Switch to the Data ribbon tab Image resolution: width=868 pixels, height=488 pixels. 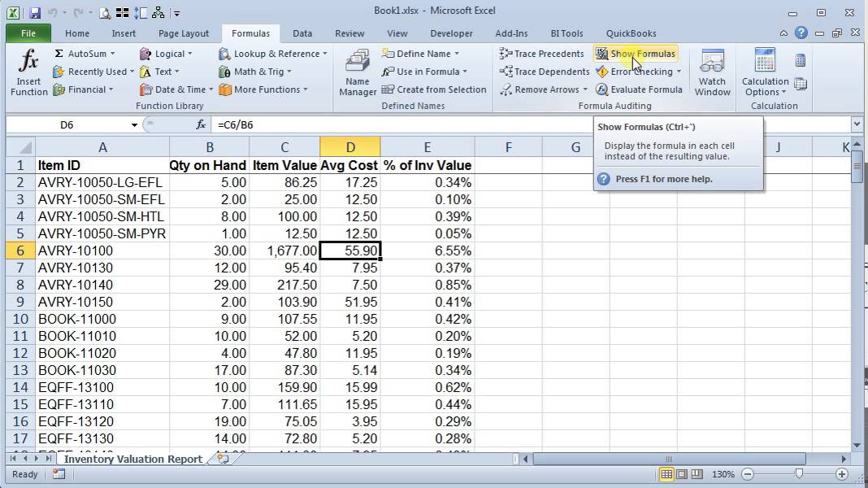(x=302, y=33)
